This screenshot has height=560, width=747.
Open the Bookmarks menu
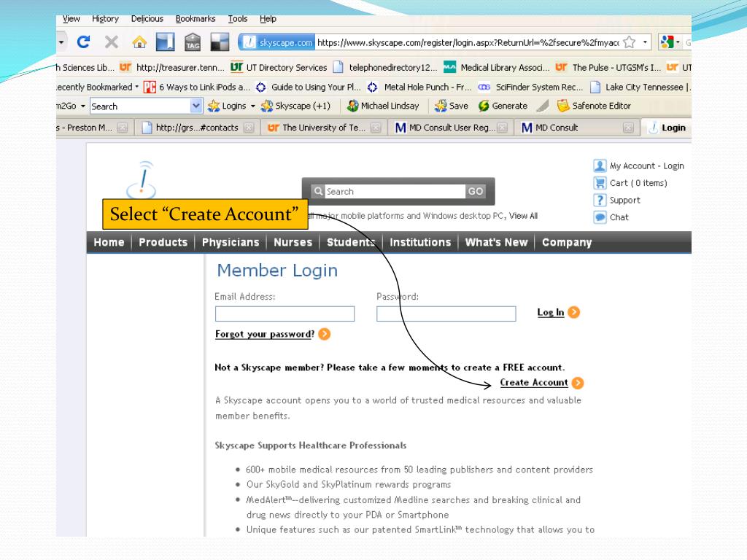click(196, 18)
